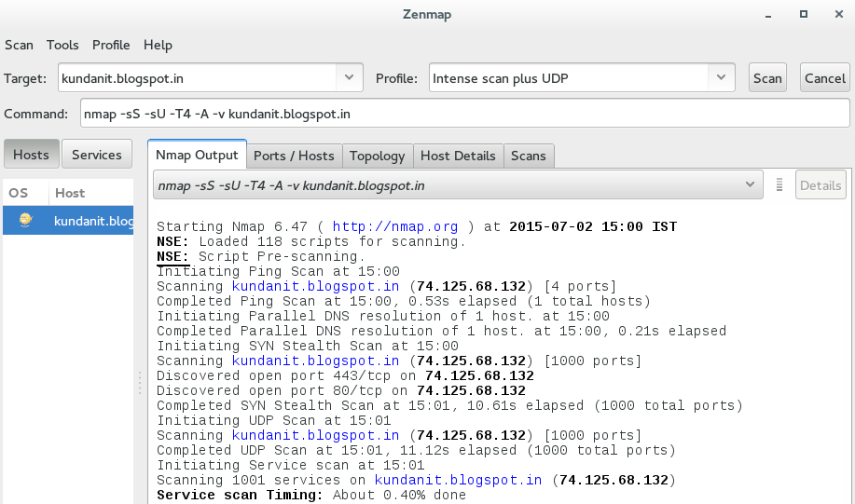This screenshot has width=855, height=504.
Task: Click the Command input field
Action: tap(464, 114)
